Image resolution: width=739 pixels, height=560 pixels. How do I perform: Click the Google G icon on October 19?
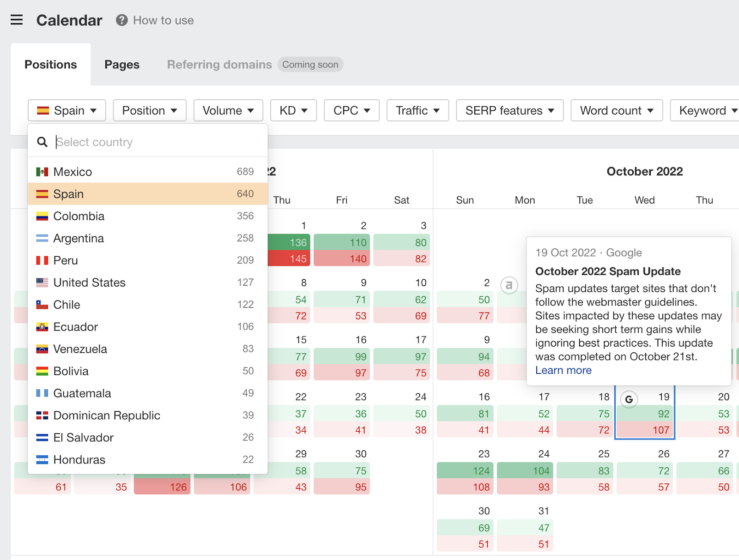tap(629, 400)
